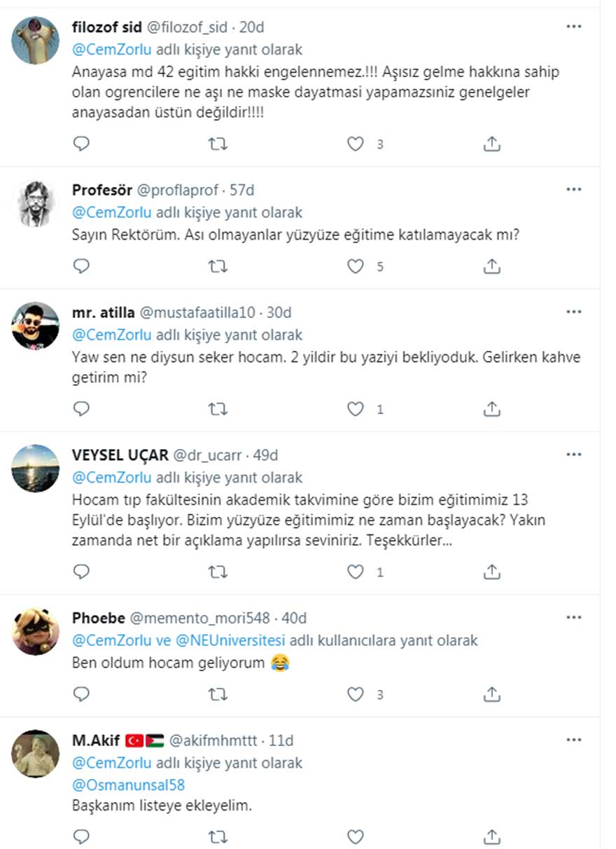Like mr. atilla's reply
This screenshot has height=849, width=616.
(356, 409)
